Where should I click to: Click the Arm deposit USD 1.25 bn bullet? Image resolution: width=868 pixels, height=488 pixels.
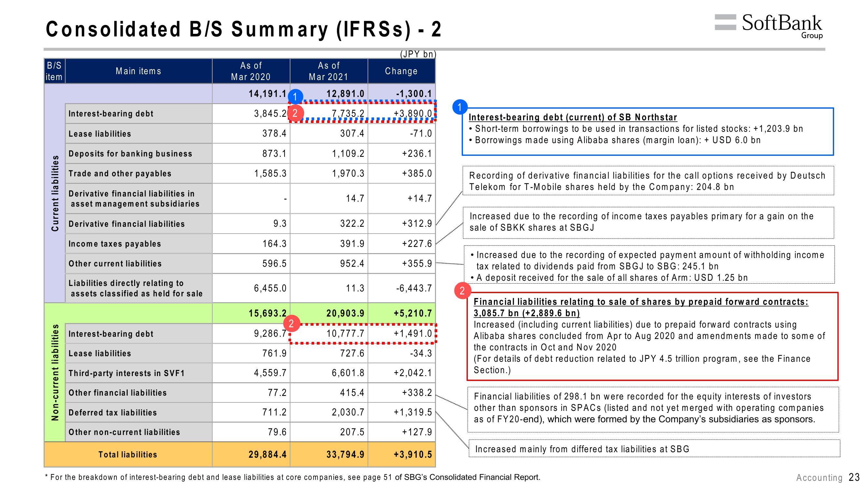tap(609, 278)
